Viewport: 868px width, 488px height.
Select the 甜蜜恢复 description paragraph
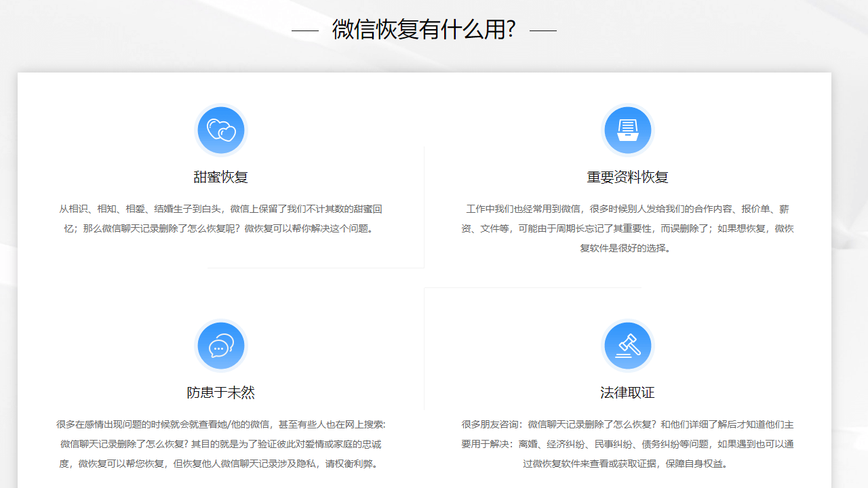[x=220, y=218]
